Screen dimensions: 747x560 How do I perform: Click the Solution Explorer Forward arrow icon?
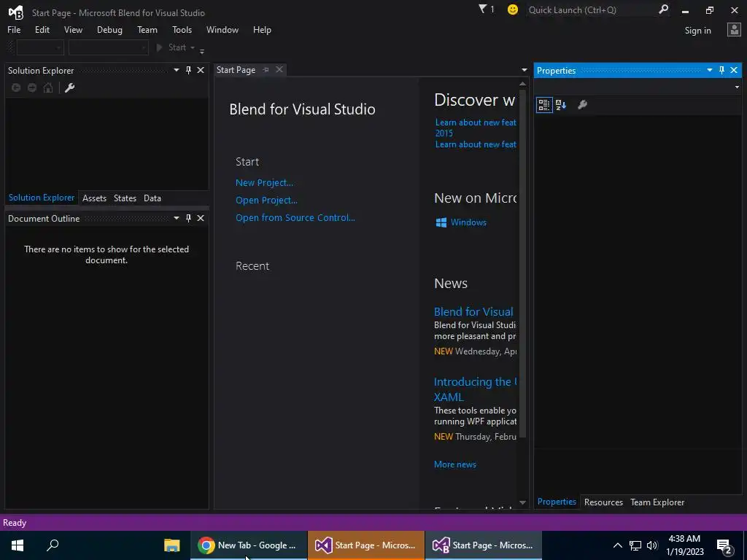pyautogui.click(x=32, y=87)
